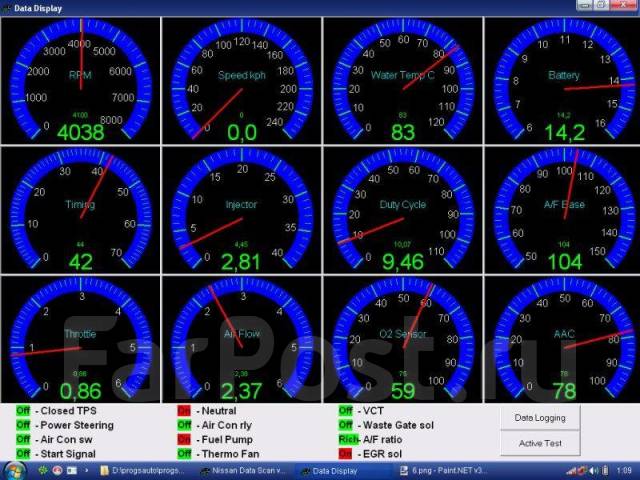The image size is (640, 480).
Task: Click the A/F ratio Rich indicator
Action: tap(346, 439)
